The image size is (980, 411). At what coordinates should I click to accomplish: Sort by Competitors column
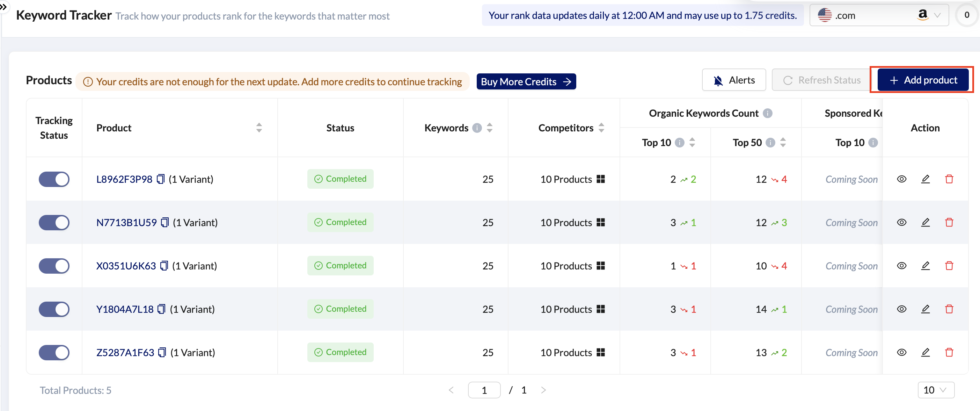click(x=601, y=128)
